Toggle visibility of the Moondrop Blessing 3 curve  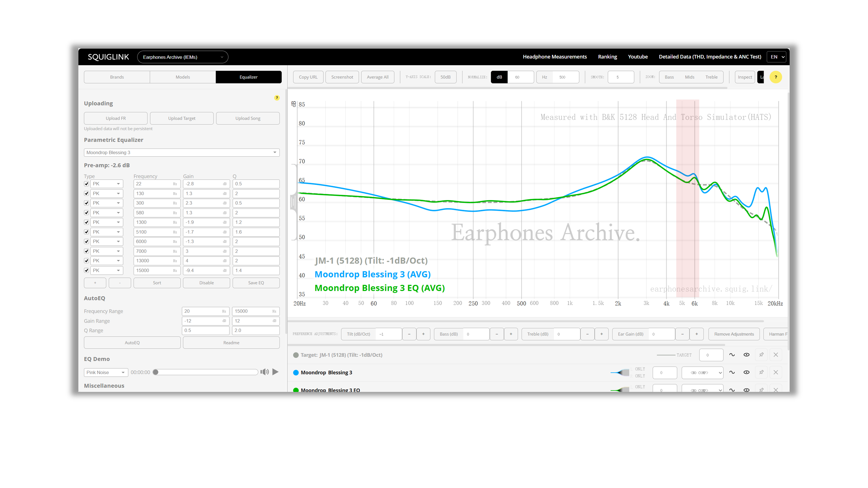746,372
